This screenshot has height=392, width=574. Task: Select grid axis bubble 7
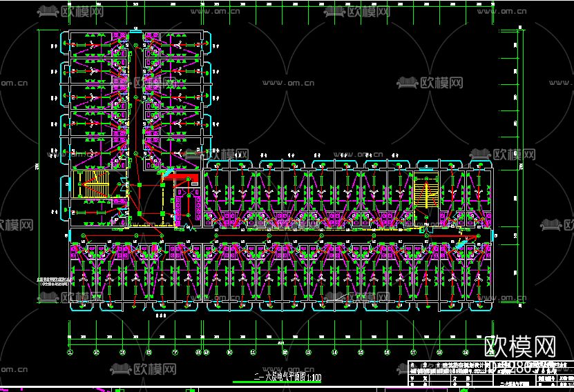[x=175, y=352]
